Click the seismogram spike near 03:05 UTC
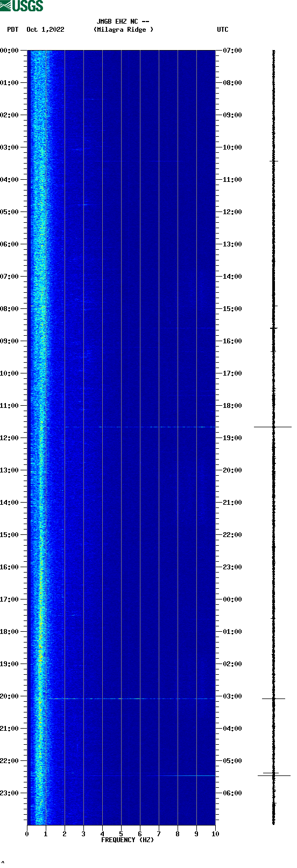Screen dimensions: 297x868 click(x=273, y=698)
